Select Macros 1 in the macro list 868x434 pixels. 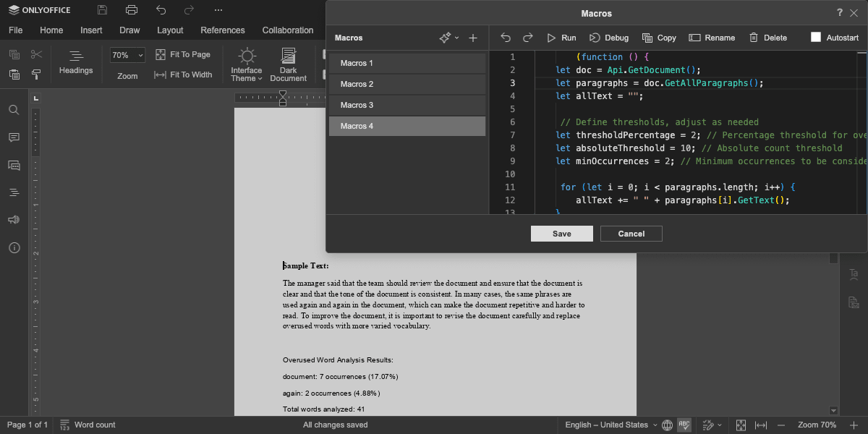click(407, 64)
